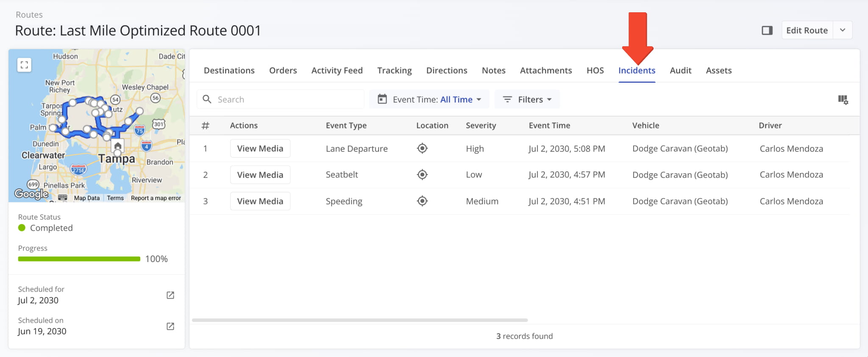Click the map keyboard shortcuts icon
This screenshot has width=868, height=357.
coord(63,198)
